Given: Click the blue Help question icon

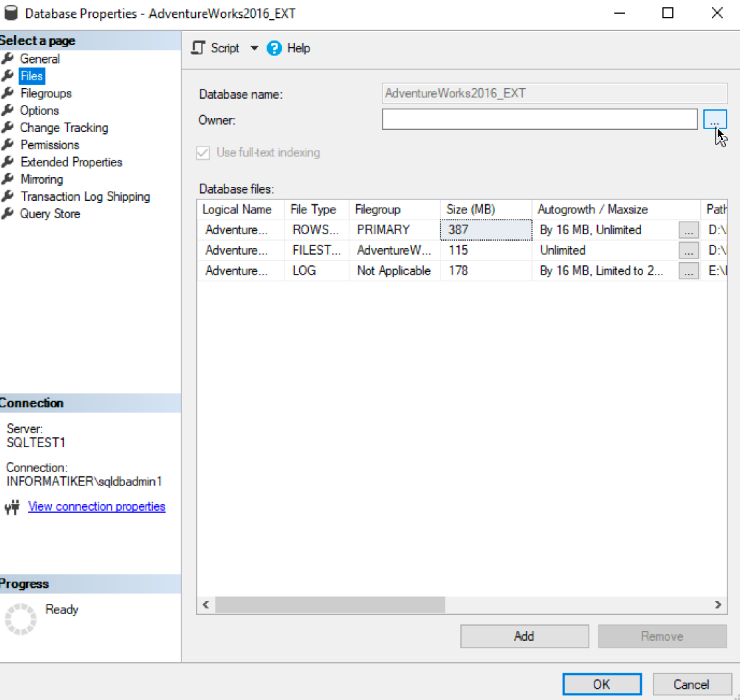Looking at the screenshot, I should [x=274, y=48].
